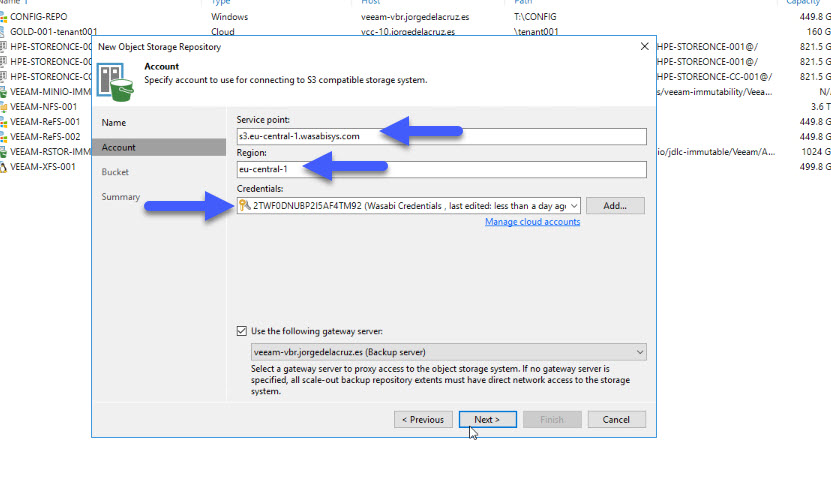Select the CONFIG-REPO repository icon
Image resolution: width=831 pixels, height=486 pixels.
pos(3,17)
